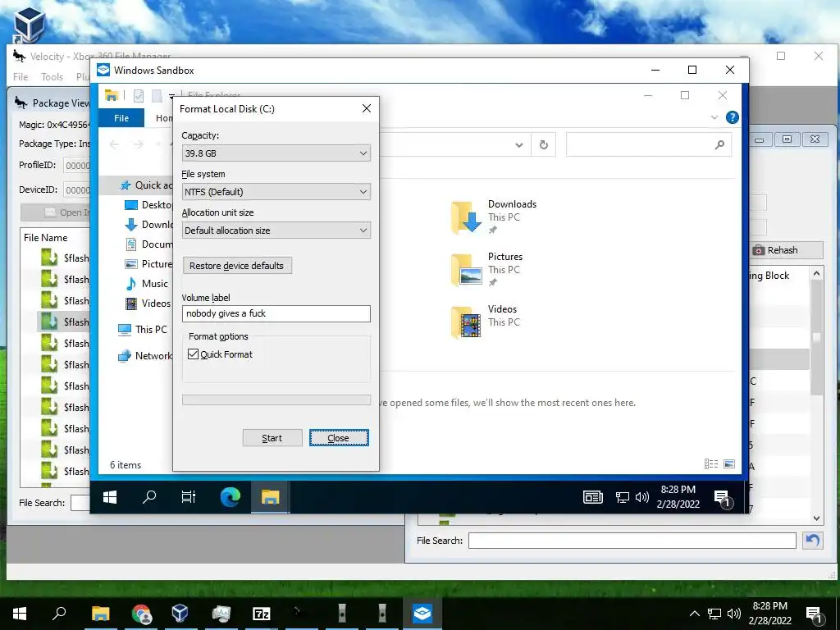
Task: Click the Close button in Format dialog
Action: pos(339,438)
